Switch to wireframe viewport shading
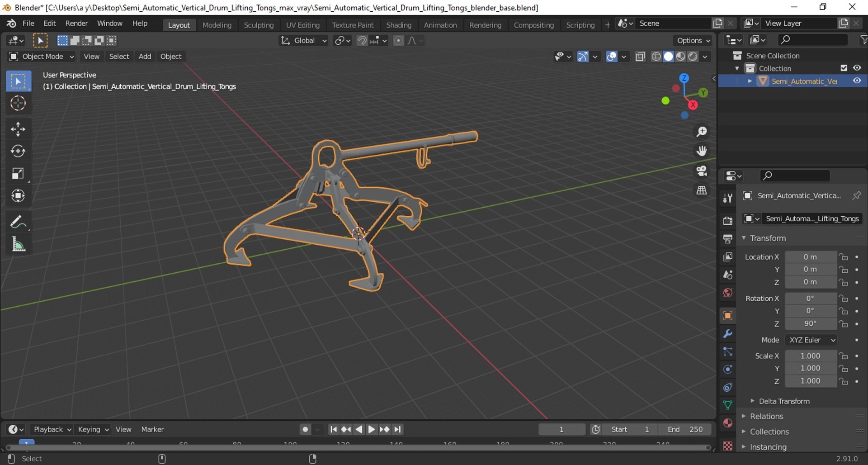 pyautogui.click(x=656, y=57)
